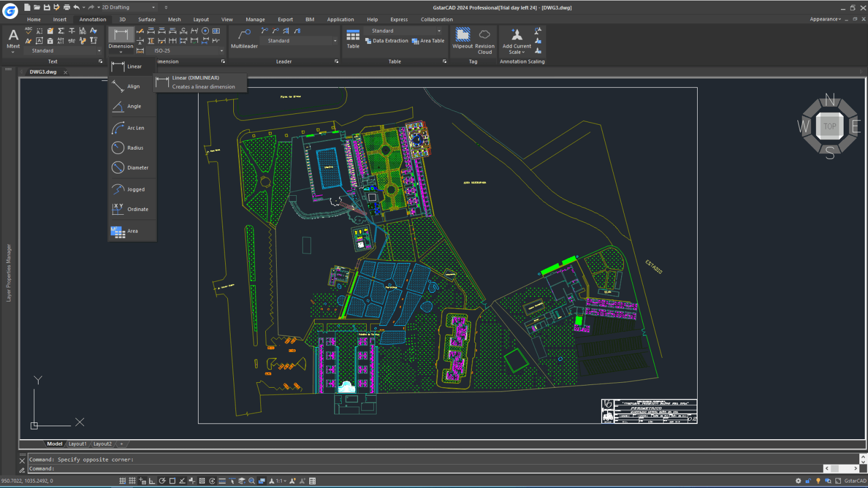The image size is (868, 488).
Task: Open the Table creation tool
Action: pyautogui.click(x=353, y=36)
